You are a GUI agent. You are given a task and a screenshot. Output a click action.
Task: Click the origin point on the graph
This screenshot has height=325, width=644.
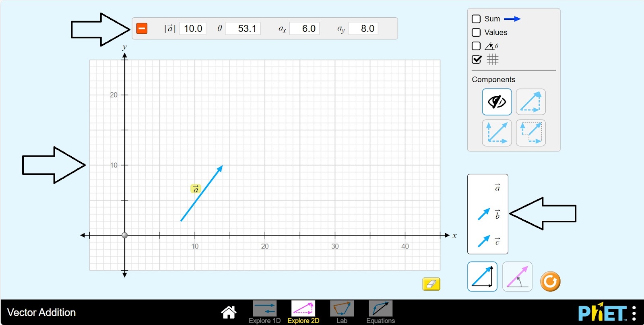coord(125,235)
